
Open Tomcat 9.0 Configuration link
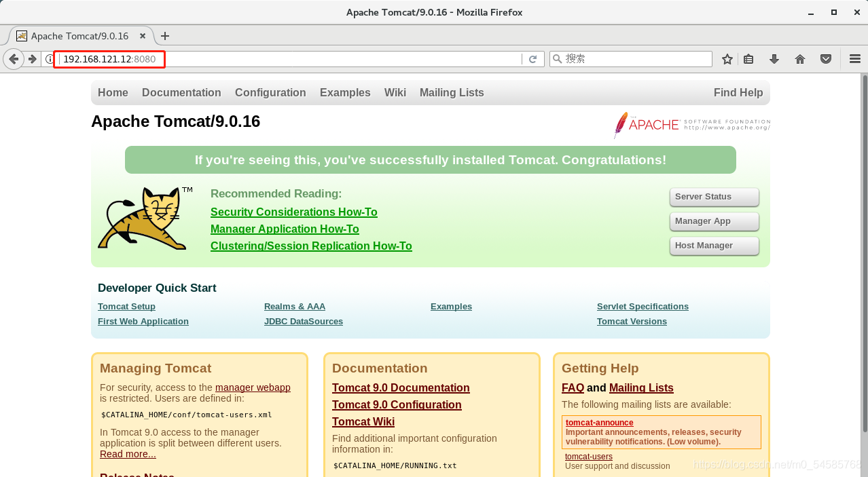[397, 405]
